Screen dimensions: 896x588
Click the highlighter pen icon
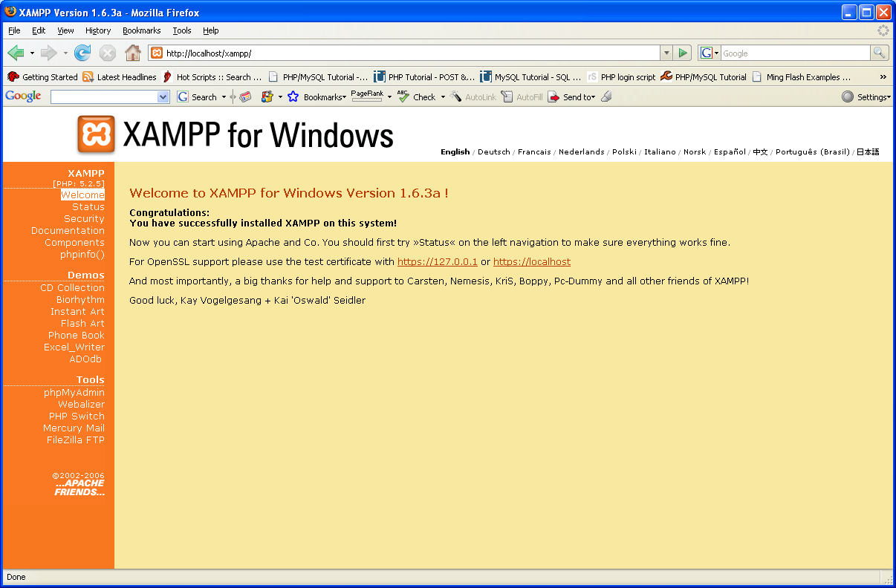(606, 97)
